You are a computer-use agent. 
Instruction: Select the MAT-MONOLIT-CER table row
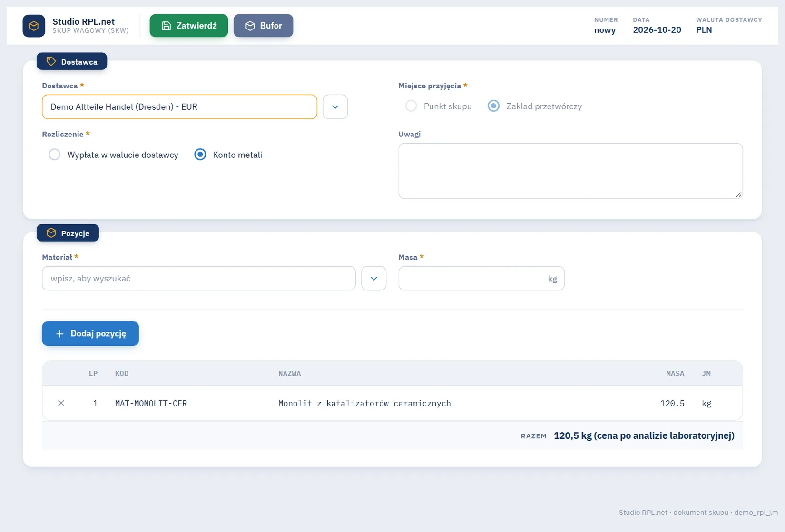392,403
